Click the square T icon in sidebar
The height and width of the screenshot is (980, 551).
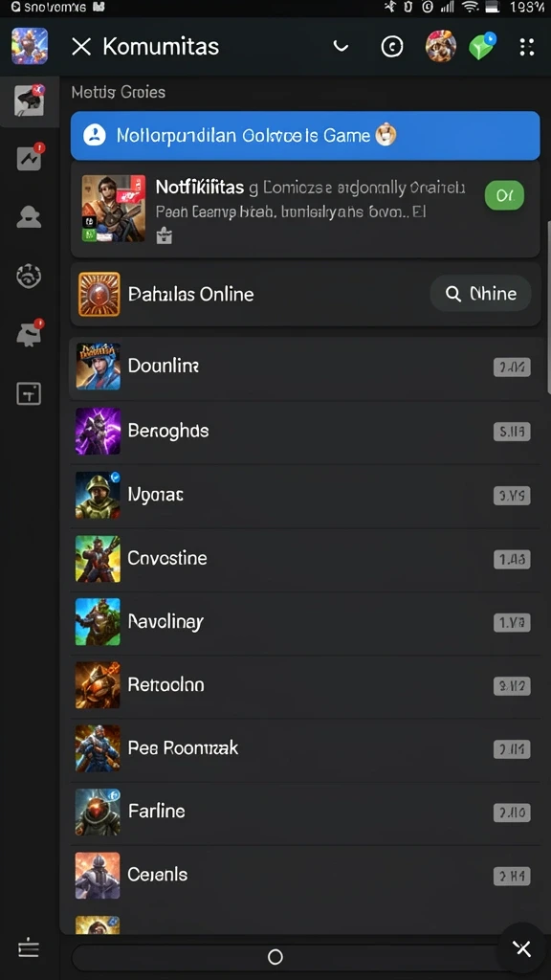pyautogui.click(x=29, y=393)
